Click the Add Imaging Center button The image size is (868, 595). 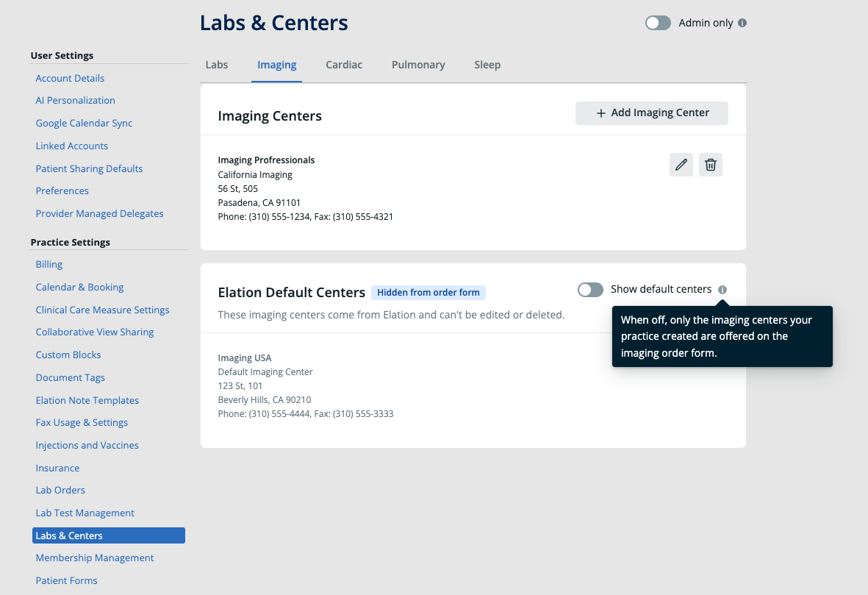(652, 113)
